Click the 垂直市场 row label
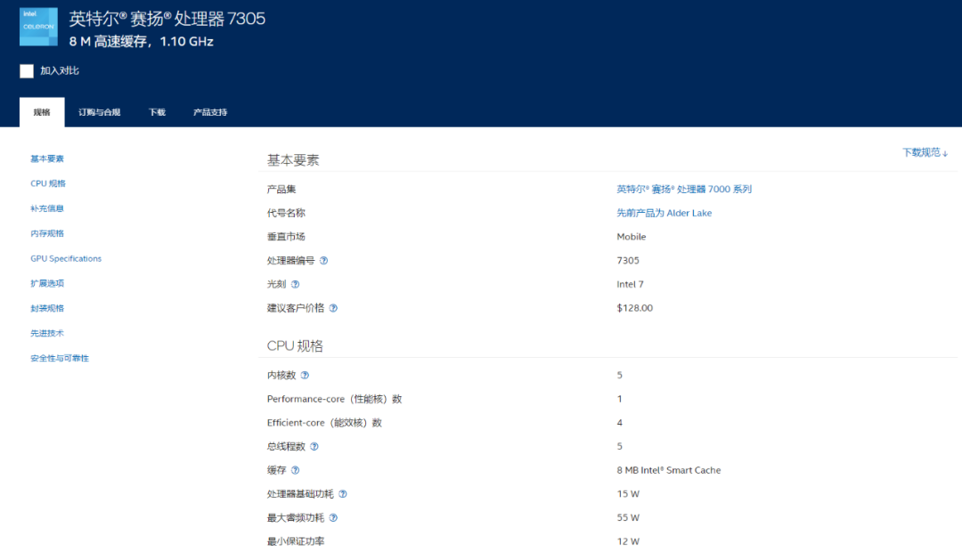 [286, 237]
